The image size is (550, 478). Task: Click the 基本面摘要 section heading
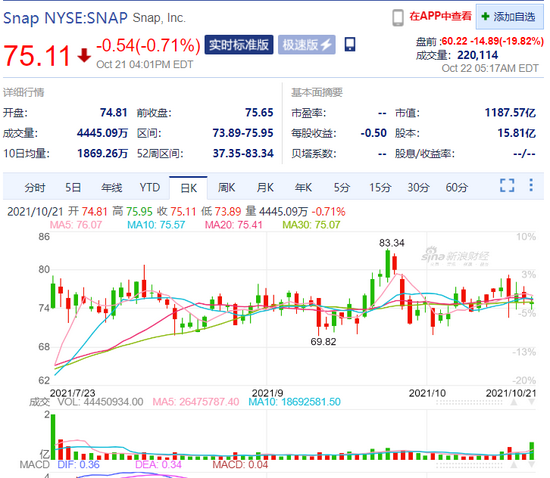click(x=317, y=92)
